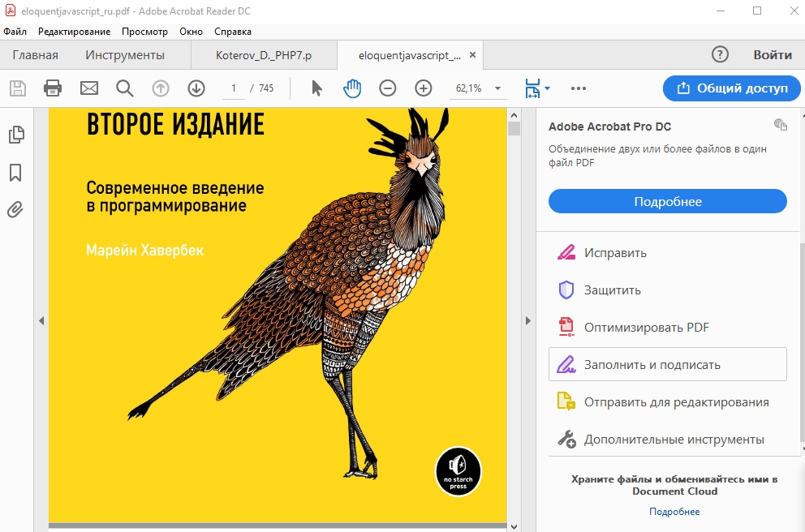Screen dimensions: 805x532
Task: Click the blue Подробнее button
Action: point(667,201)
